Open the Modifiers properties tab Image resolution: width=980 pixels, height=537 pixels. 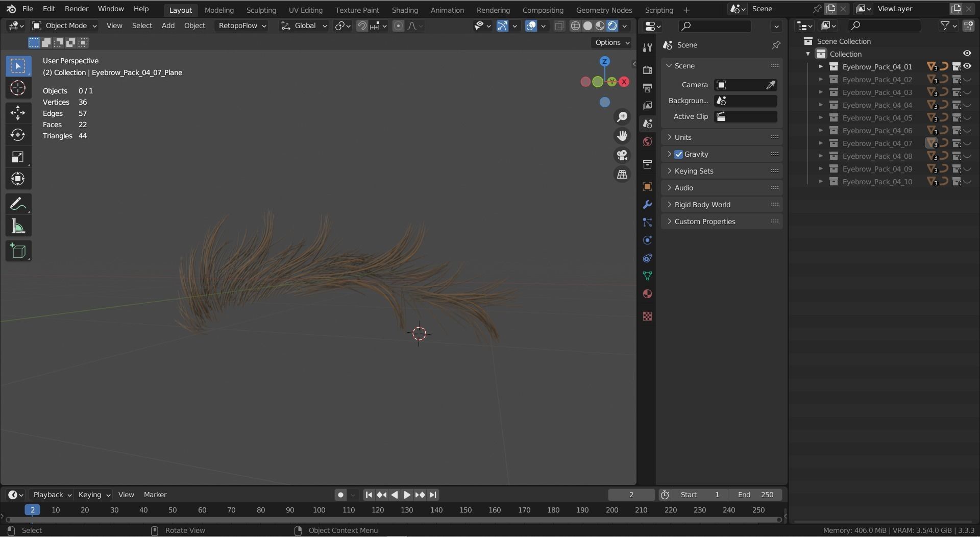[x=647, y=205]
